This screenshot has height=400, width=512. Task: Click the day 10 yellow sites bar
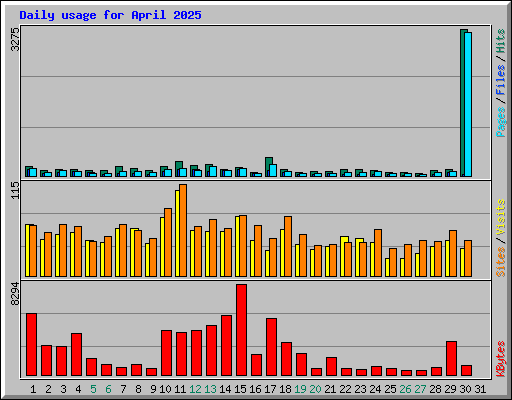tap(162, 247)
